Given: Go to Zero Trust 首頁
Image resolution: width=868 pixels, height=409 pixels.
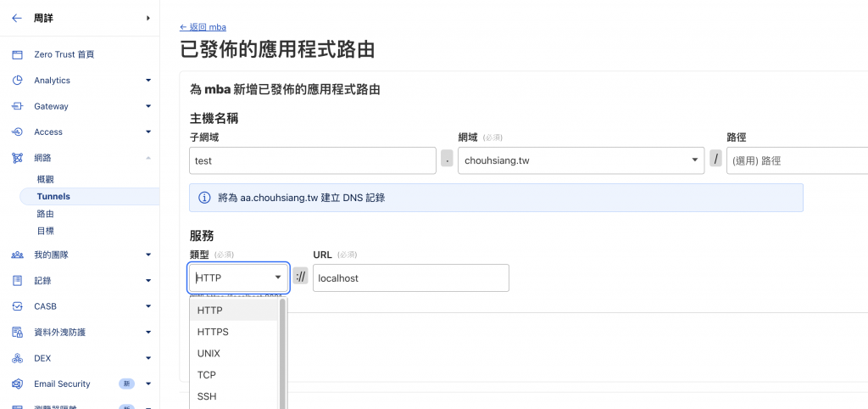Looking at the screenshot, I should pos(64,55).
